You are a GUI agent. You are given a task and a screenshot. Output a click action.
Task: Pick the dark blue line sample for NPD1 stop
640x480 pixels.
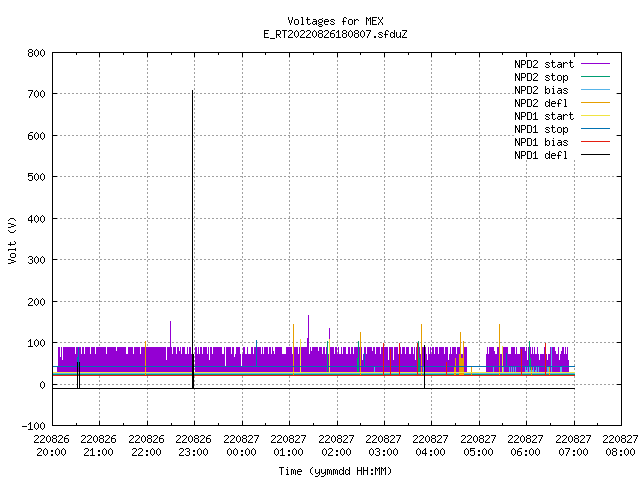point(595,129)
